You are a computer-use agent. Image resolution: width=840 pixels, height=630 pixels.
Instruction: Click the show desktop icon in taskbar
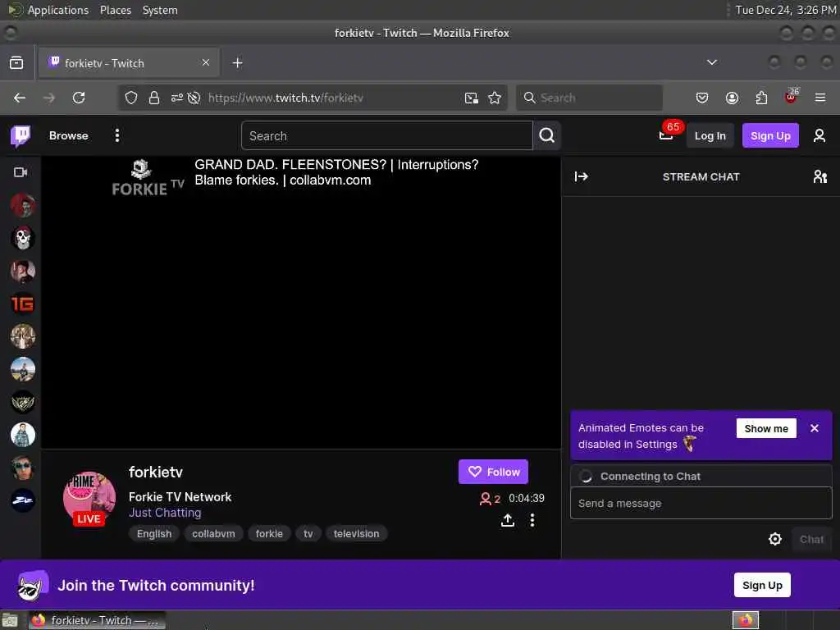10,620
